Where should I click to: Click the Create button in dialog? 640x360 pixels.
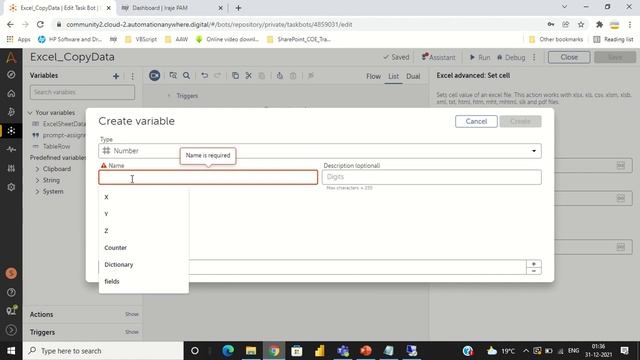click(x=520, y=121)
